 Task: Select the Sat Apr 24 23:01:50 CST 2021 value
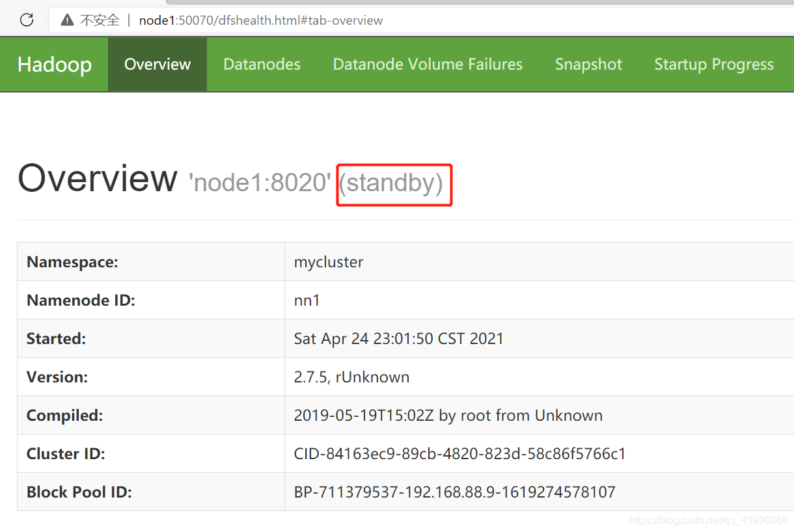tap(399, 339)
